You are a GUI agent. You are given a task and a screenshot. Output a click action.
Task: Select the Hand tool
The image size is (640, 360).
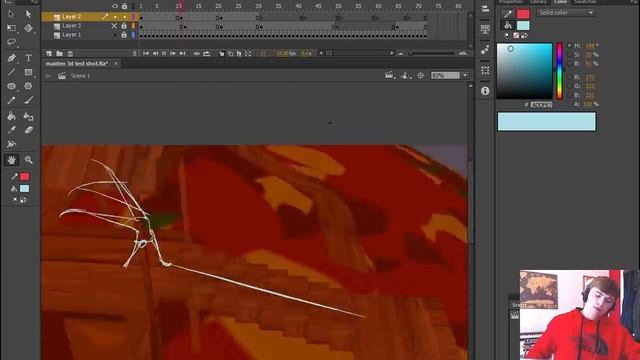coord(11,160)
